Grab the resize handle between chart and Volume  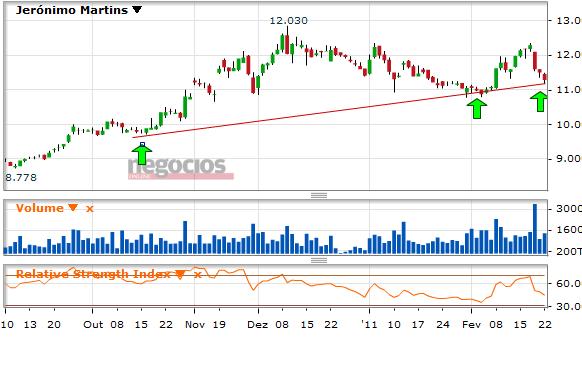point(319,195)
